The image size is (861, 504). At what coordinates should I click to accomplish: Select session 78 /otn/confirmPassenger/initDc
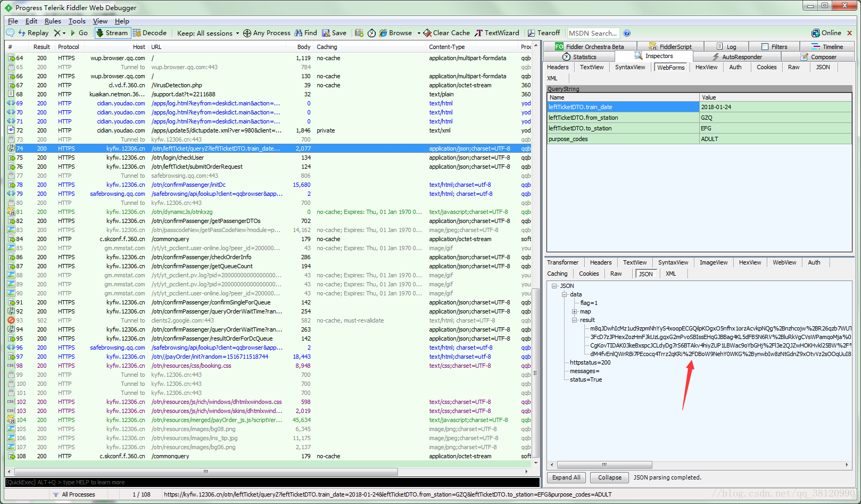coord(269,185)
